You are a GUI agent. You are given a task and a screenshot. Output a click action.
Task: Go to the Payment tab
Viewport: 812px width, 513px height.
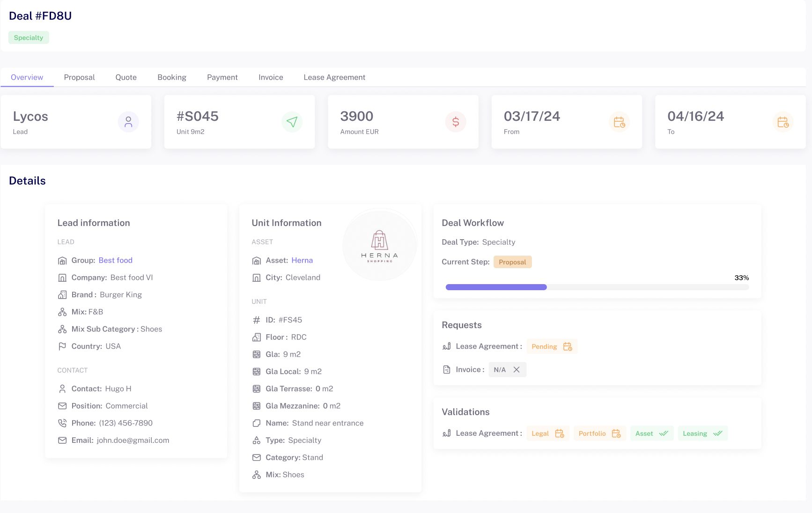[x=222, y=77]
